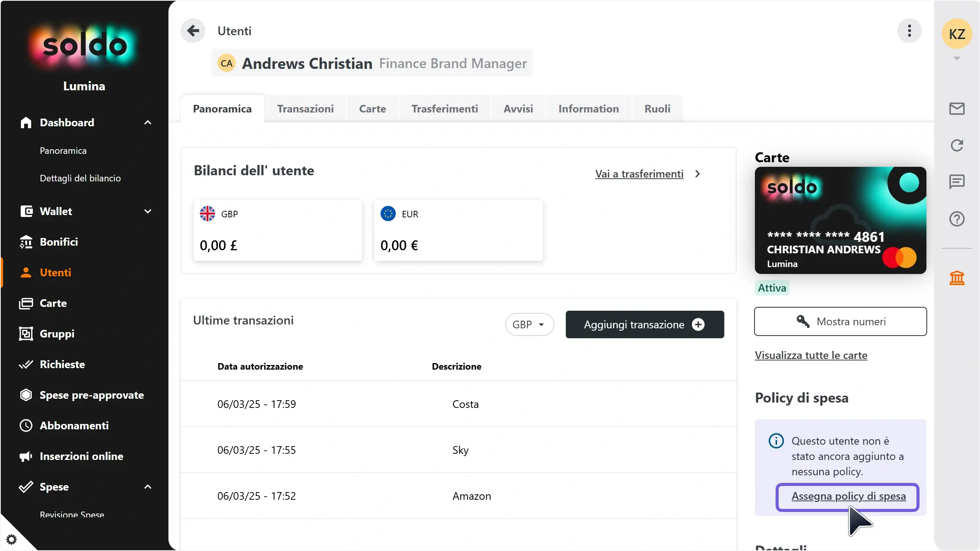Click the Mostra numeri button
The width and height of the screenshot is (980, 551).
840,321
